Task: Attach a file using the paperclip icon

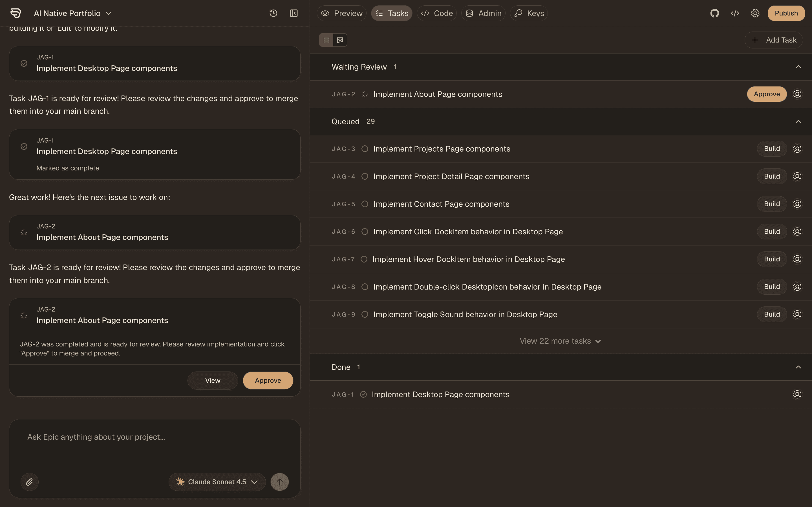Action: (x=30, y=482)
